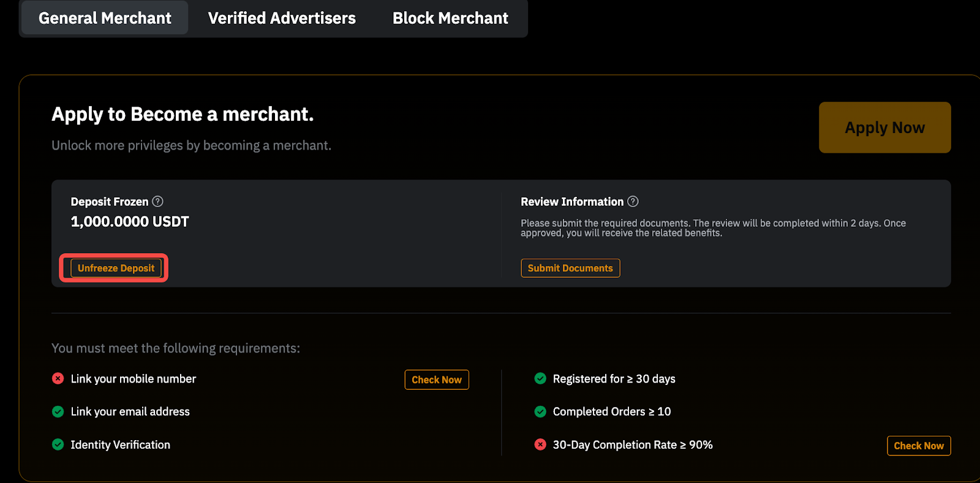The height and width of the screenshot is (483, 980).
Task: Click green check beside Registered for ≥ 30 days
Action: pos(540,379)
